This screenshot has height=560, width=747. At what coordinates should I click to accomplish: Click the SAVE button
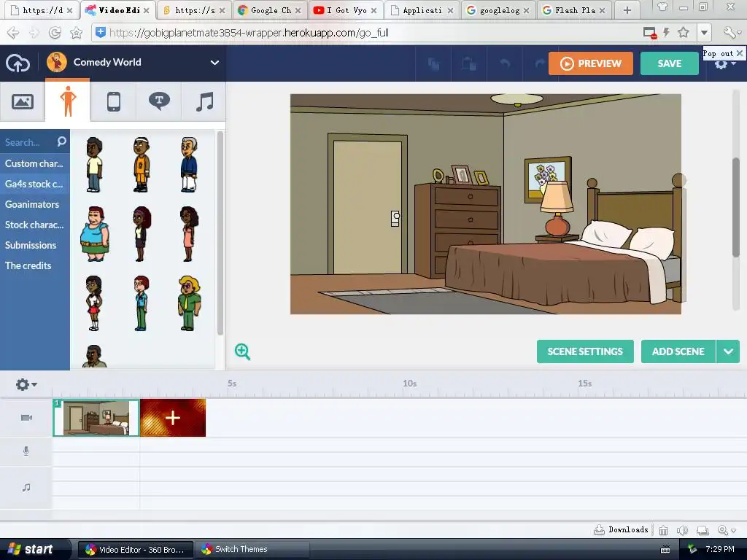pos(670,63)
